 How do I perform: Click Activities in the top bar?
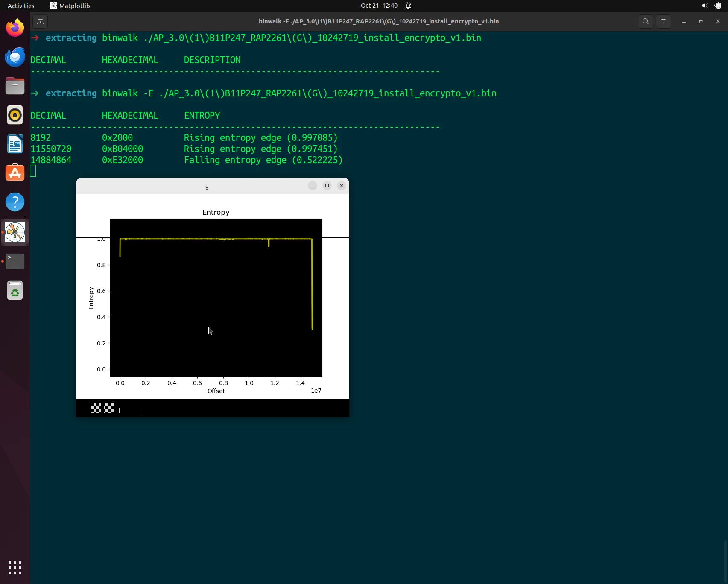(21, 6)
